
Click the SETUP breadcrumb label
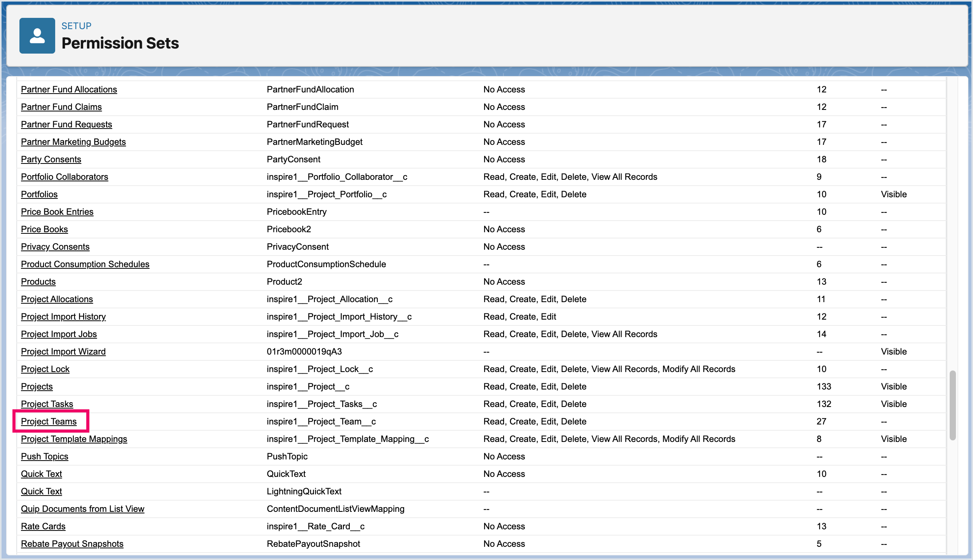(77, 26)
